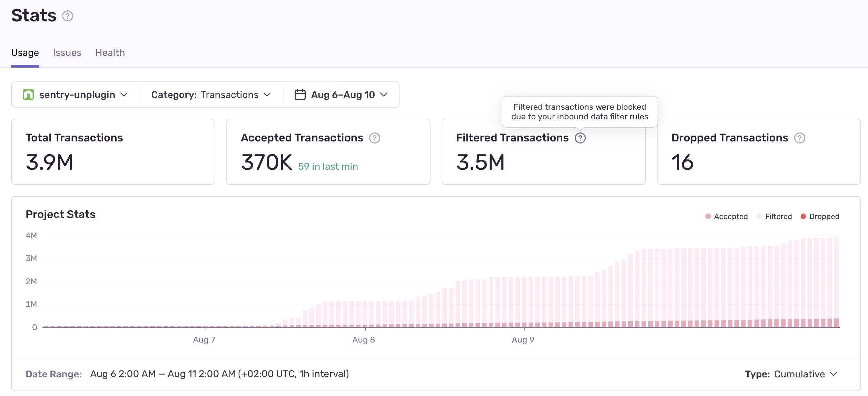
Task: Click the Filtered Transactions help icon
Action: pyautogui.click(x=580, y=138)
